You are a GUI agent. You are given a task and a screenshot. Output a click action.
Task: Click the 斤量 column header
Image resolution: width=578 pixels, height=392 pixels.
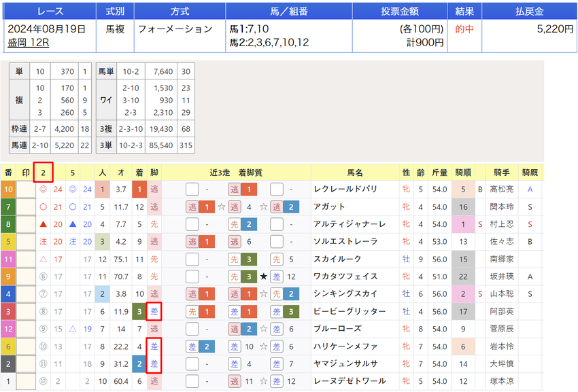(439, 173)
